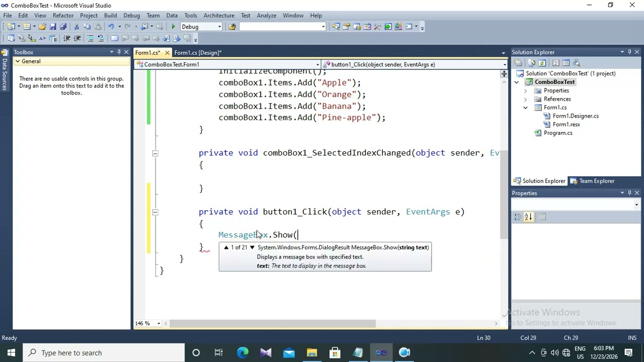Toggle auto-hide pin on Toolbox panel
This screenshot has width=644, height=362.
pos(119,52)
